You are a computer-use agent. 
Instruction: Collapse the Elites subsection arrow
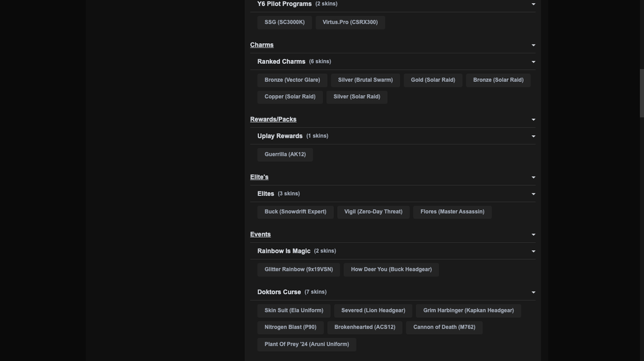533,194
